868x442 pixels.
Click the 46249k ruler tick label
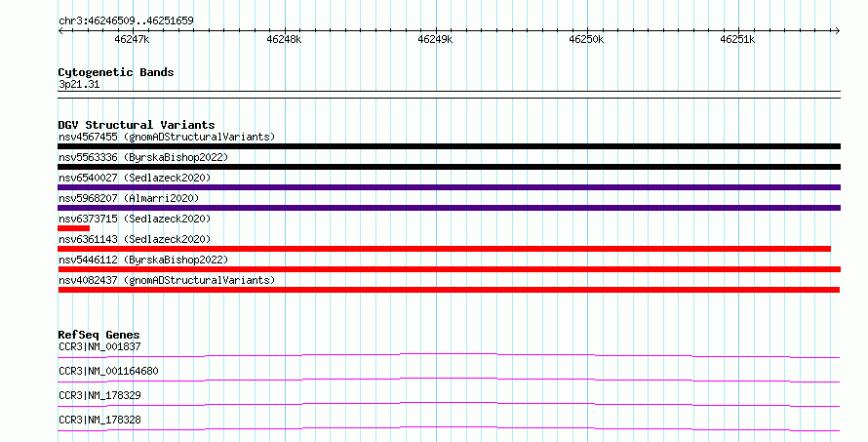(435, 40)
